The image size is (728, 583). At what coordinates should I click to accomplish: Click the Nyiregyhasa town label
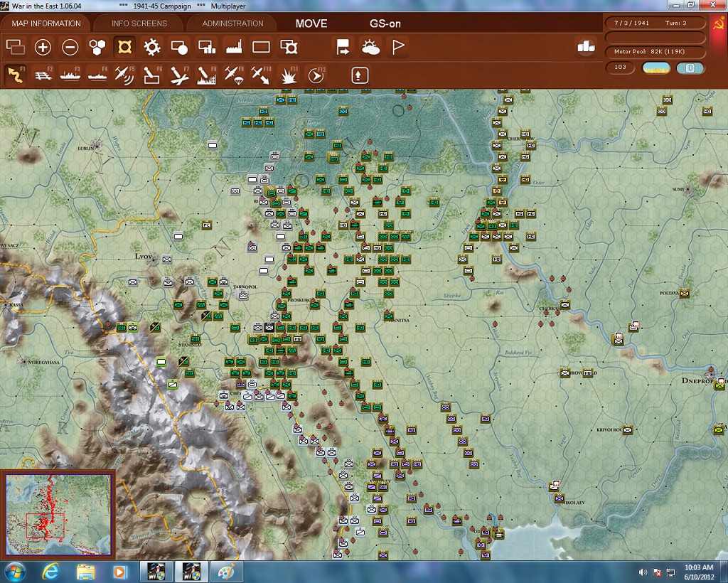43,362
